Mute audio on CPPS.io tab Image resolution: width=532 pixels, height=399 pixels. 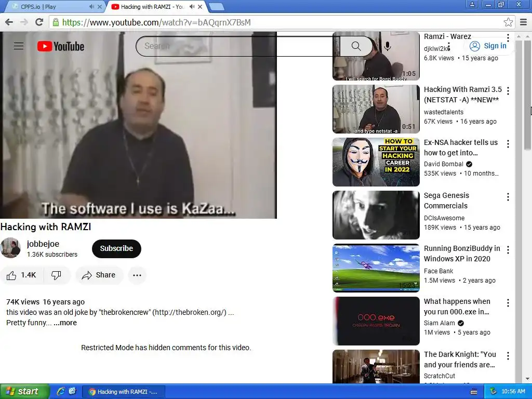[91, 7]
